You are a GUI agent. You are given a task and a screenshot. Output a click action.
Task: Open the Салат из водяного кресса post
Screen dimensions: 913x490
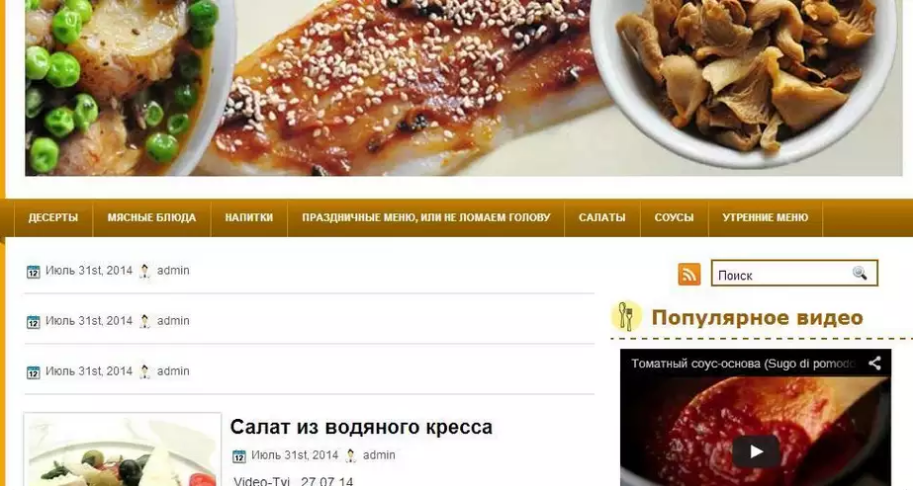coord(361,427)
